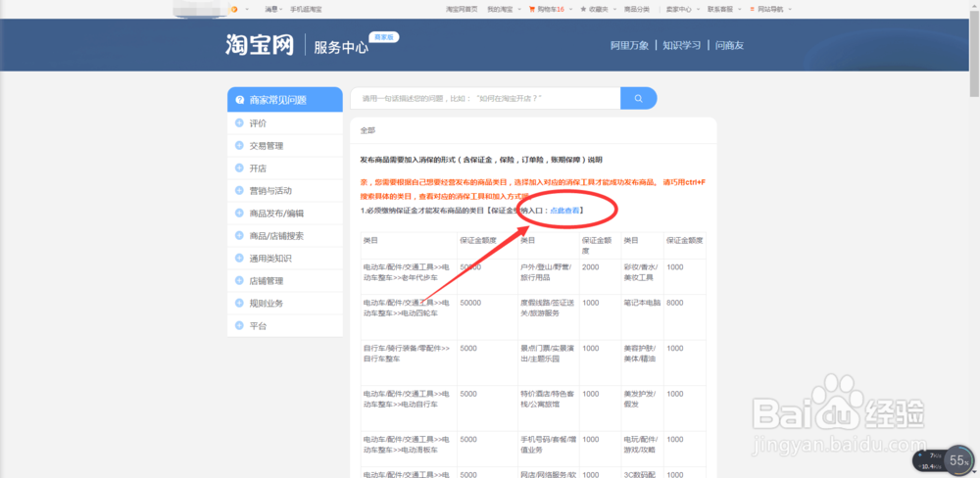Viewport: 980px width, 478px height.
Task: Click the magnifier search button
Action: 638,98
